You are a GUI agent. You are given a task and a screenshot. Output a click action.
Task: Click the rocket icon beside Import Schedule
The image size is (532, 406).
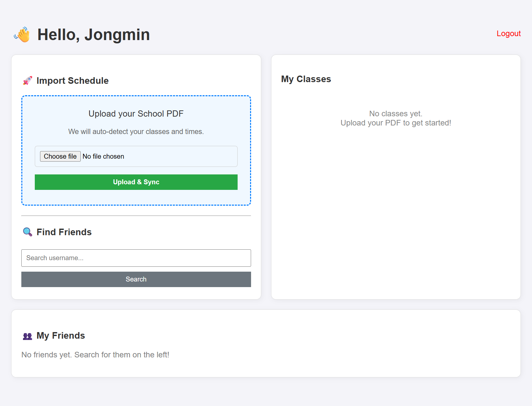click(28, 80)
